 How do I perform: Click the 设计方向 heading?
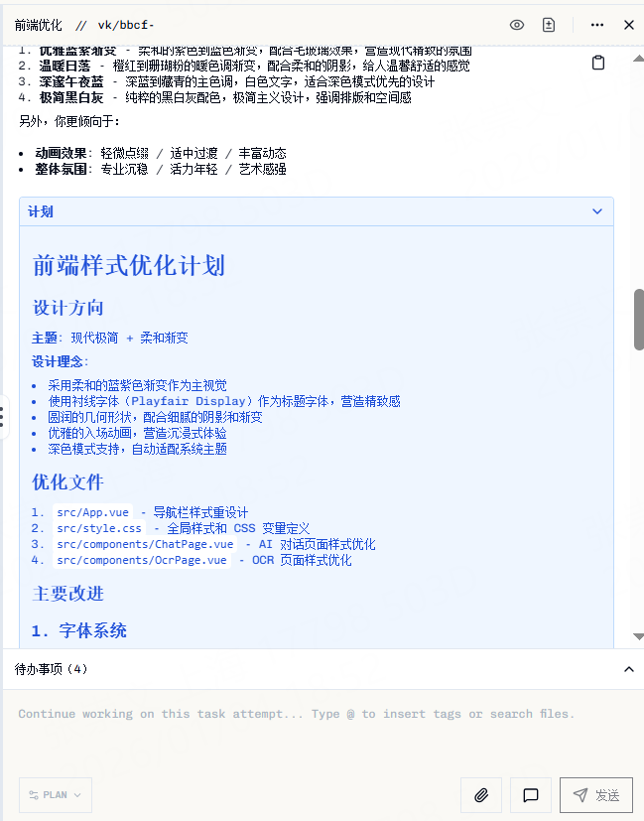pos(68,308)
